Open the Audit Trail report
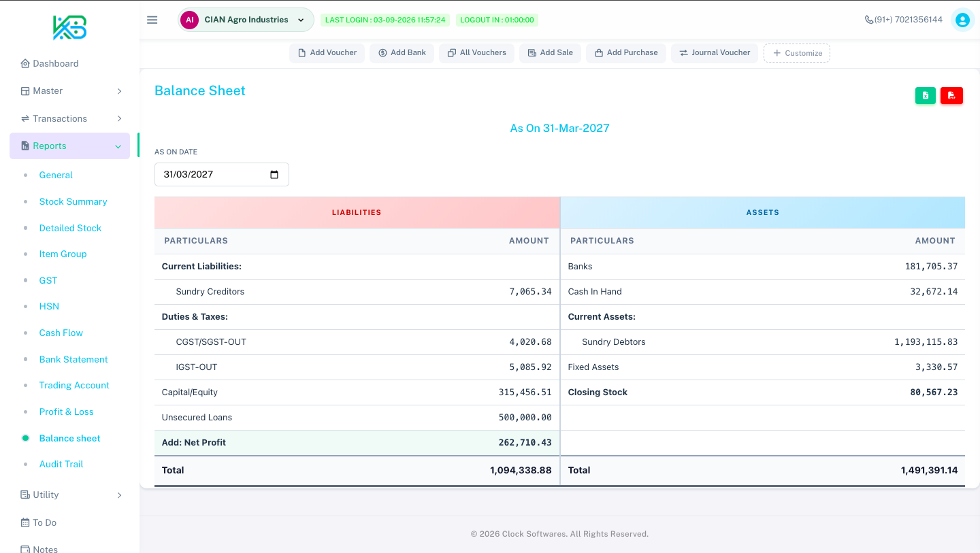This screenshot has height=553, width=980. coord(61,464)
